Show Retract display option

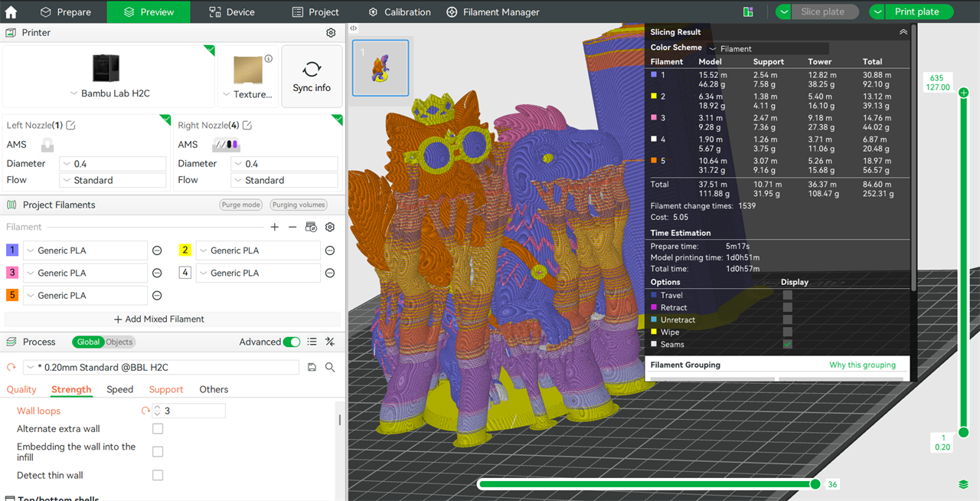click(787, 307)
